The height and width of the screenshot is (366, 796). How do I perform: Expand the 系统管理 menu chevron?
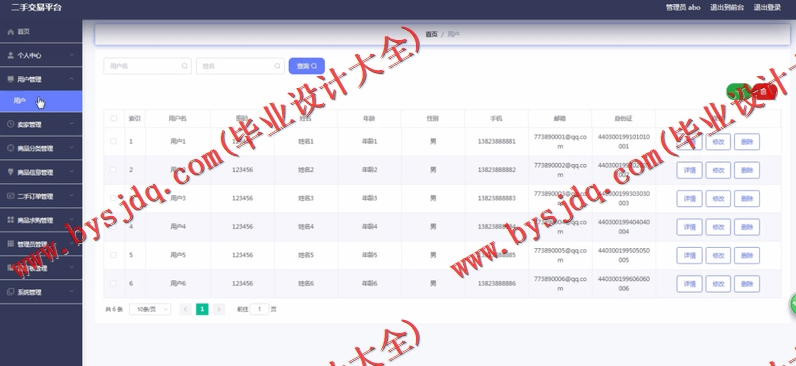pyautogui.click(x=72, y=292)
